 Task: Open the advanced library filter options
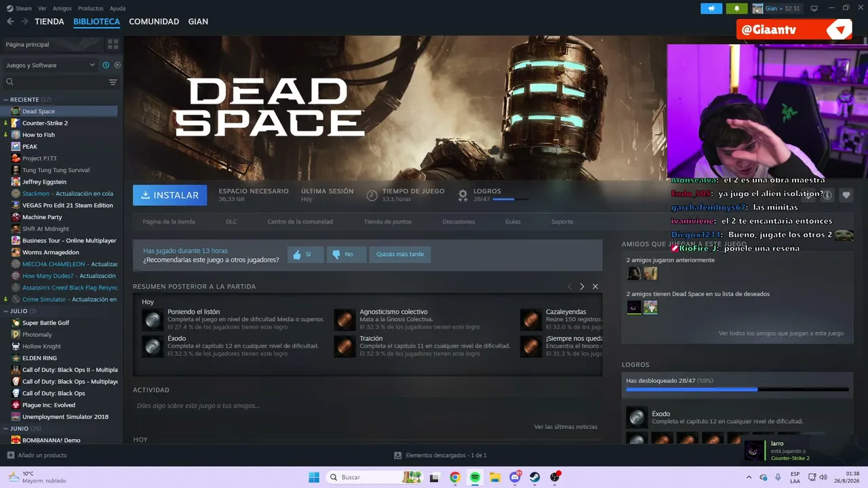(x=113, y=82)
